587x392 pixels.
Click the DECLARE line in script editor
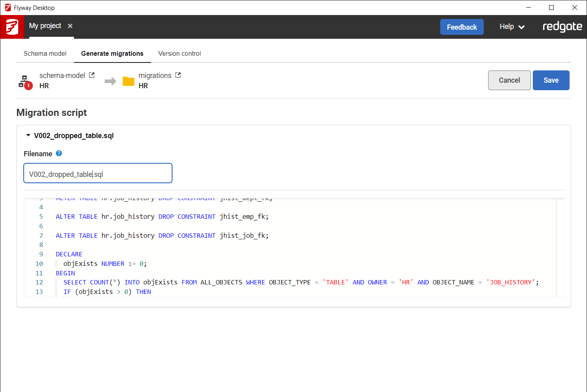[x=69, y=254]
